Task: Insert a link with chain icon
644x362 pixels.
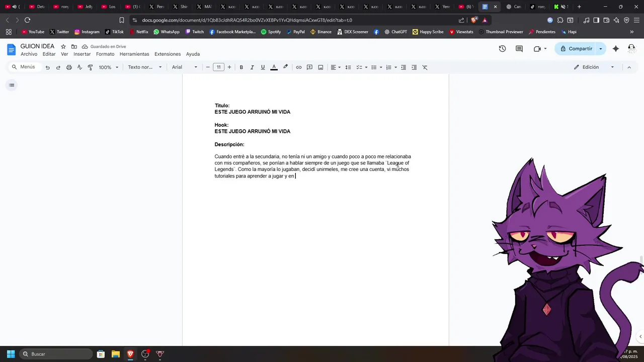Action: pyautogui.click(x=299, y=67)
